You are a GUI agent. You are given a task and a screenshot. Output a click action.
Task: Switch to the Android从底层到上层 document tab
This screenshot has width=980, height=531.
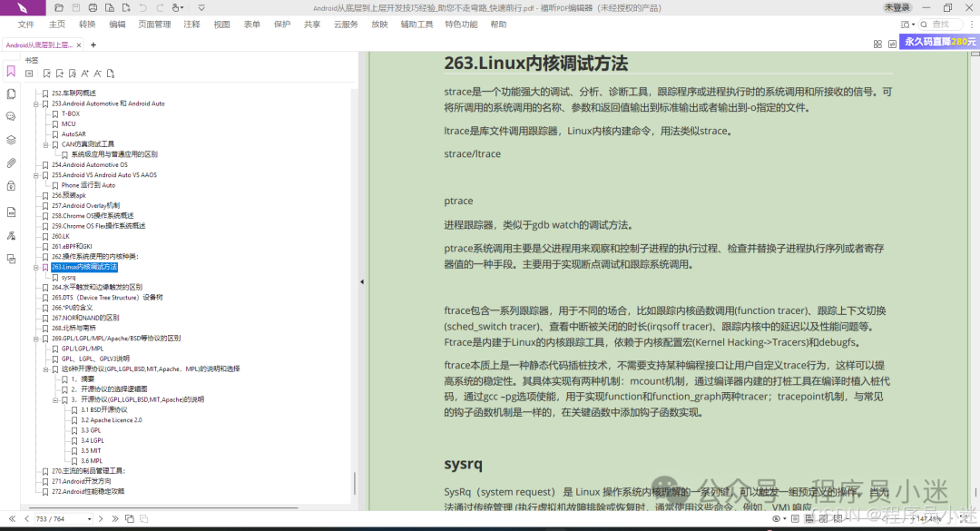click(x=39, y=45)
